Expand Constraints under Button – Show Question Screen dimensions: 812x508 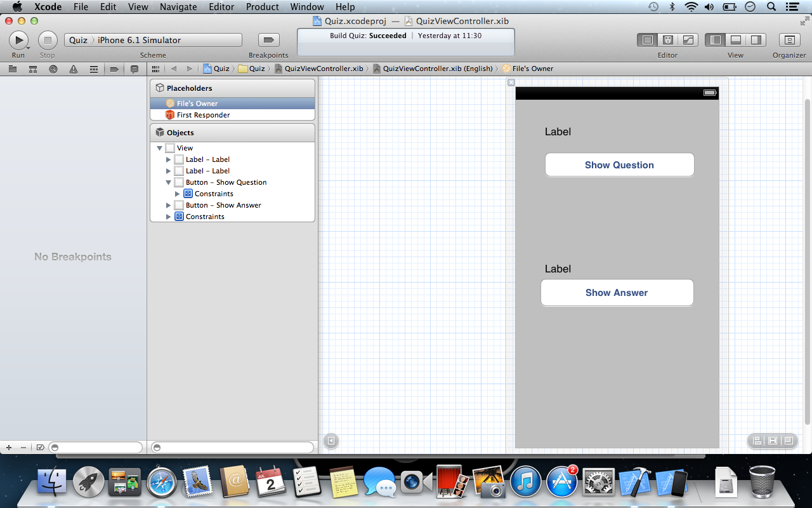pos(178,194)
